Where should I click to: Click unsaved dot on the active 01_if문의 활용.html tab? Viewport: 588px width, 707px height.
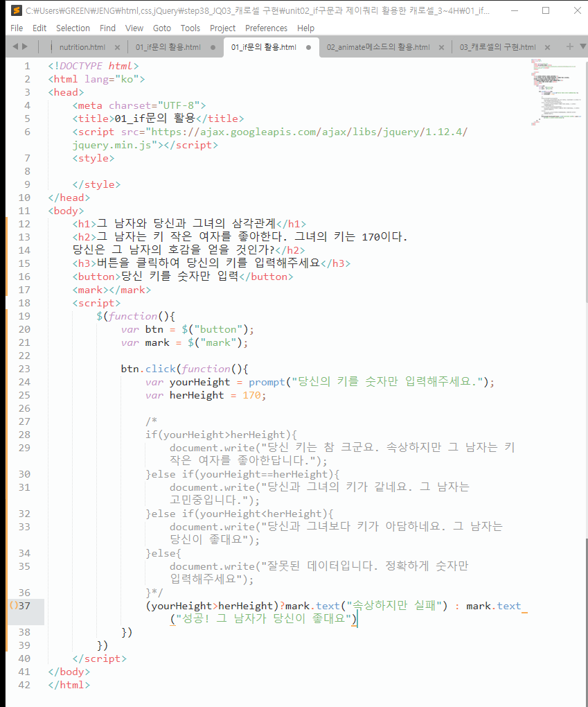click(308, 47)
